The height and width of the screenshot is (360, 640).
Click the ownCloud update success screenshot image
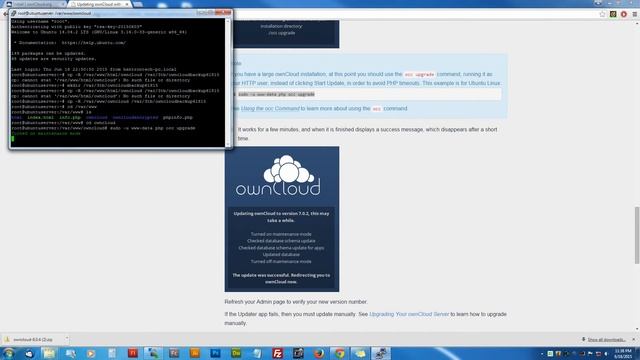click(282, 219)
